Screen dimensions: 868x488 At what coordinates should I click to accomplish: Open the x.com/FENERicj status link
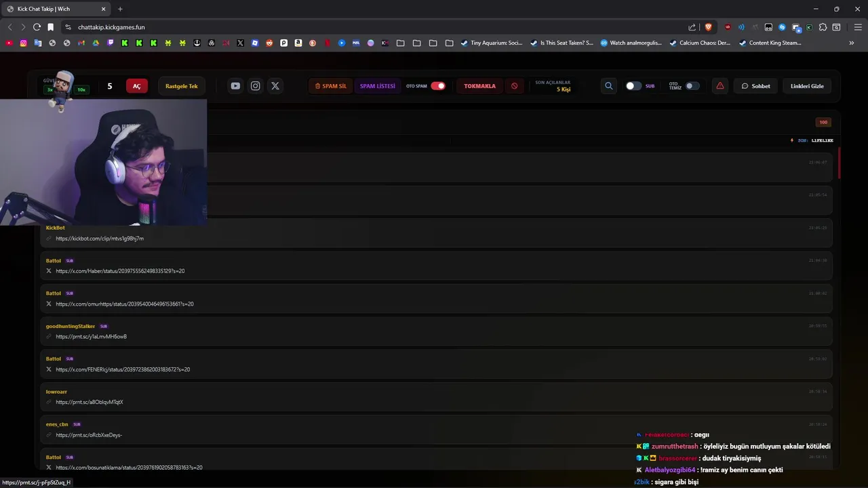(x=123, y=369)
